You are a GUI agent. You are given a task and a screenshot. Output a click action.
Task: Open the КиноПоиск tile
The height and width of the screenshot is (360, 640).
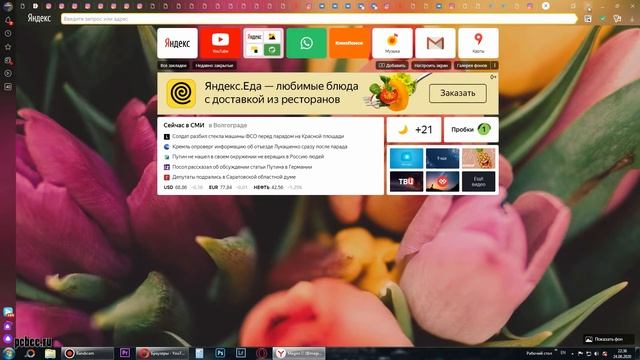(x=349, y=43)
